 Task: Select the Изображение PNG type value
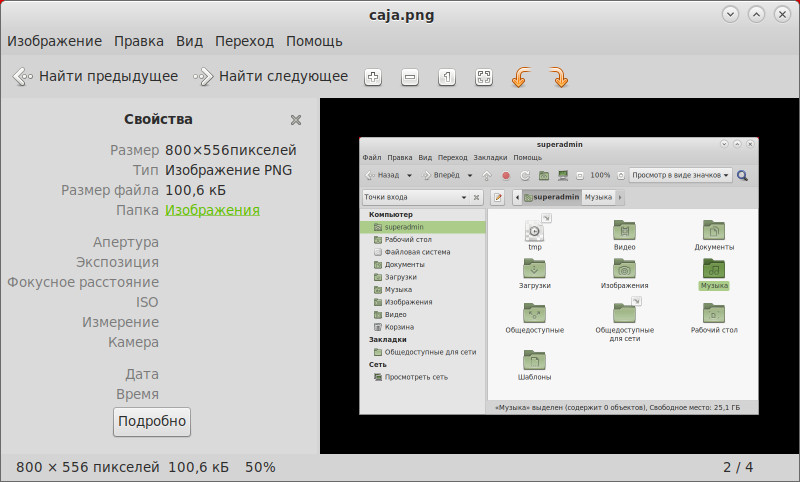[x=229, y=170]
